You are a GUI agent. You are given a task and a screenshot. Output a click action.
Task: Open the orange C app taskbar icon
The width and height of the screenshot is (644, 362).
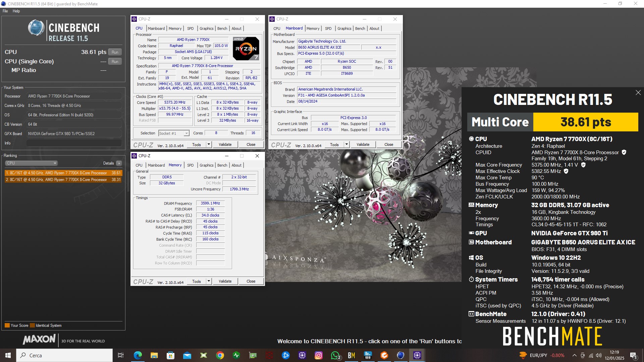point(384,355)
